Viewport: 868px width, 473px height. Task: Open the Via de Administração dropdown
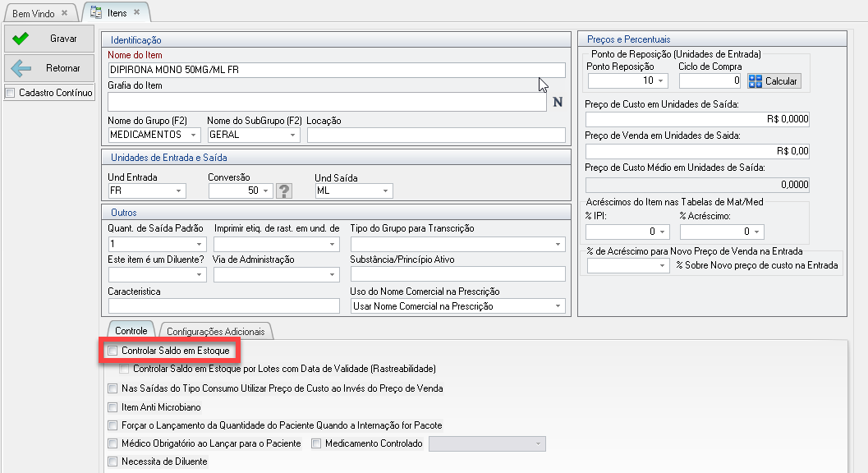(x=333, y=275)
